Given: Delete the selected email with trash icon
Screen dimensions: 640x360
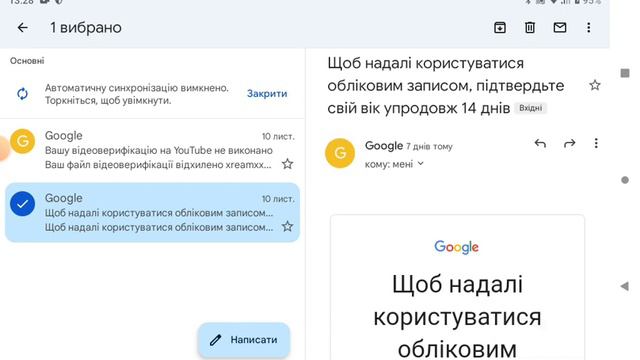Looking at the screenshot, I should pos(530,27).
